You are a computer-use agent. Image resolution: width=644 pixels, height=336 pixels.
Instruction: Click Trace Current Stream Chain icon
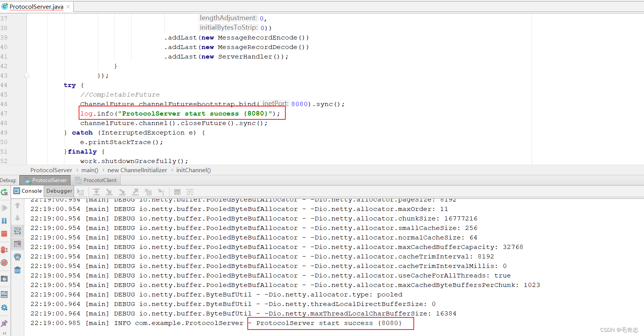[x=190, y=192]
